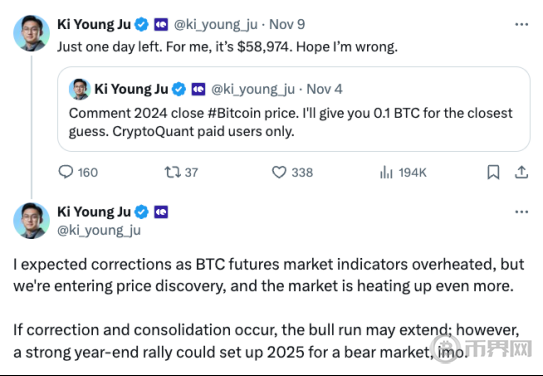Open the main tweet's three-dot menu

(x=521, y=212)
